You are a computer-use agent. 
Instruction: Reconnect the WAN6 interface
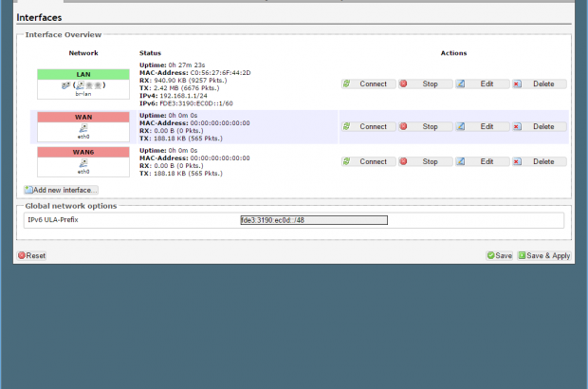point(367,161)
